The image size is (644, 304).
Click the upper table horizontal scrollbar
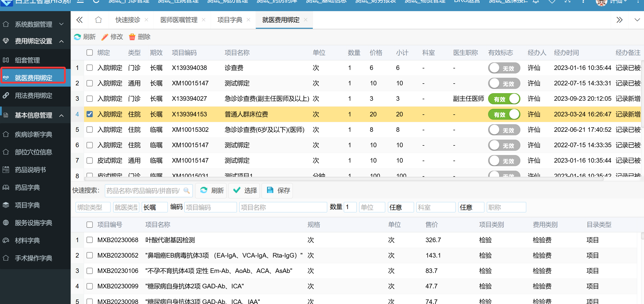tap(343, 179)
